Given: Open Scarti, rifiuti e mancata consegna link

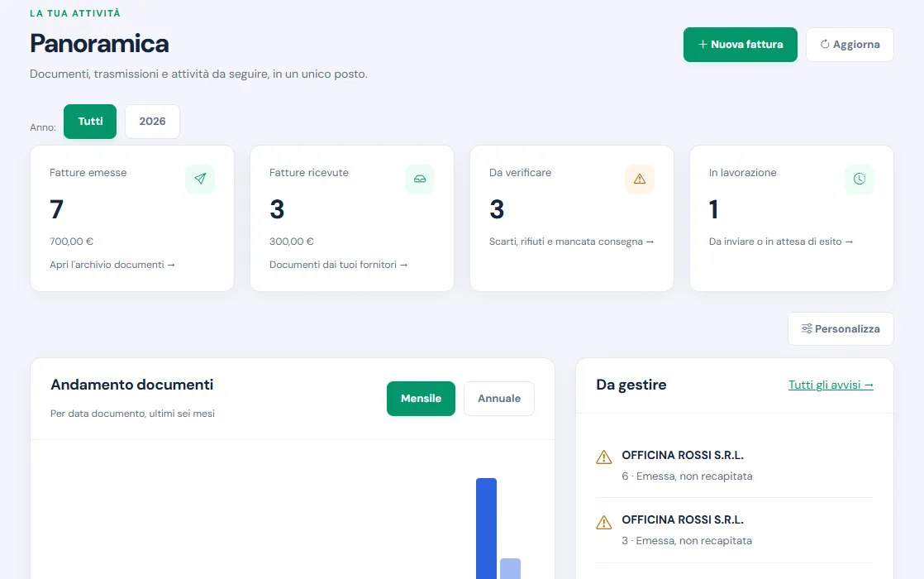Looking at the screenshot, I should pyautogui.click(x=572, y=242).
